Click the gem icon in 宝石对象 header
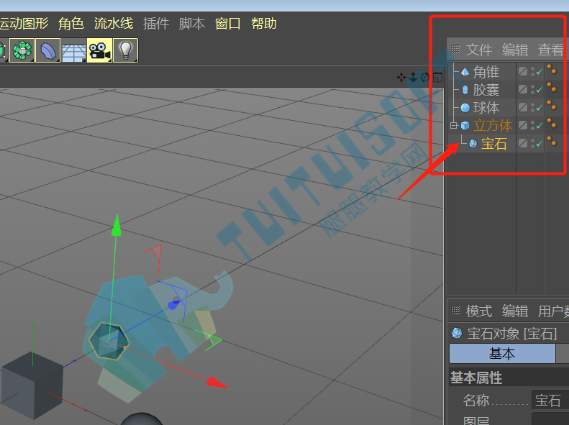The image size is (569, 425). pyautogui.click(x=457, y=333)
